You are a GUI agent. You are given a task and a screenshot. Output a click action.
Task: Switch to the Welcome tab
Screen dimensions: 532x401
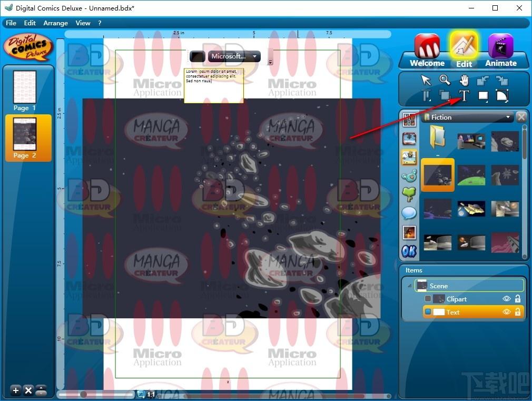427,51
